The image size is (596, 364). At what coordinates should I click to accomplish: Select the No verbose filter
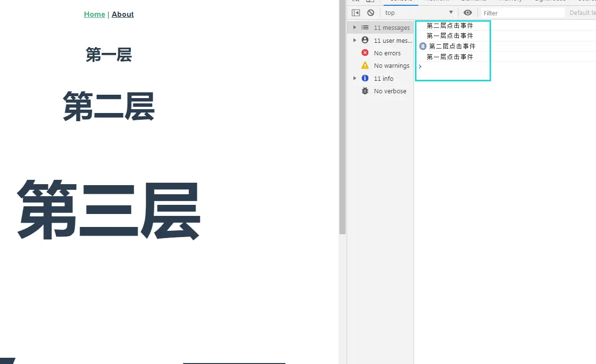coord(380,91)
